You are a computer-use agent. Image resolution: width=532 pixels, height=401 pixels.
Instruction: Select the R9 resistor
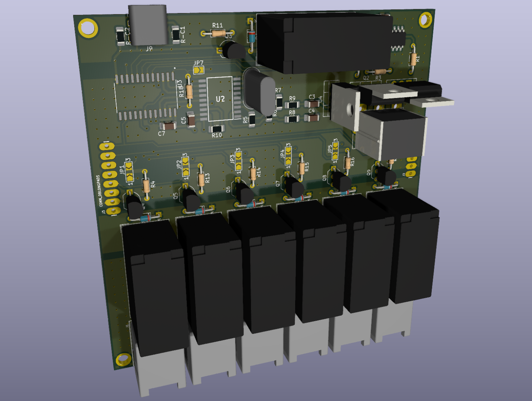point(292,105)
